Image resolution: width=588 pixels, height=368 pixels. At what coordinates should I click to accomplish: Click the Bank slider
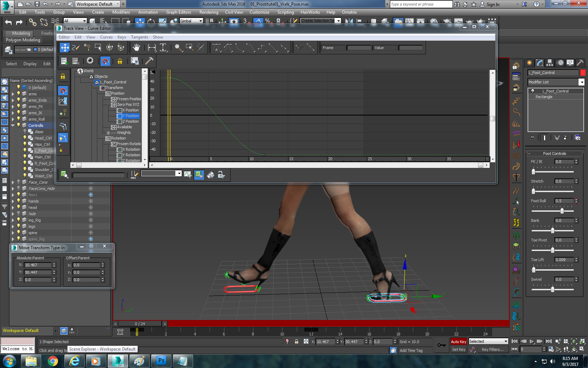[x=552, y=230]
